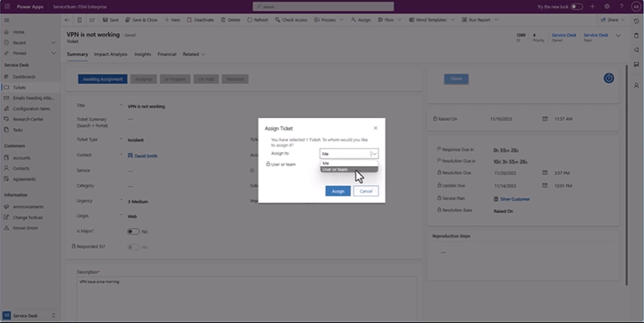Switch to the Impact Analysis tab
644x323 pixels.
point(111,55)
